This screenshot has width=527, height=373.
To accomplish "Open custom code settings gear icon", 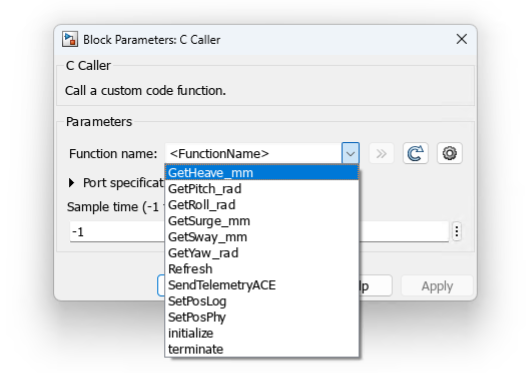I will coord(450,154).
